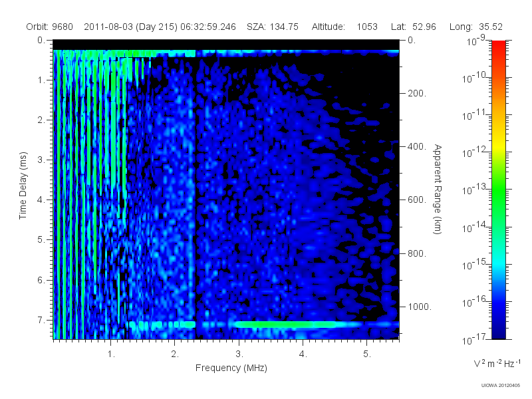Click the frequency axis tick label '3.'
The image size is (532, 399).
point(239,354)
